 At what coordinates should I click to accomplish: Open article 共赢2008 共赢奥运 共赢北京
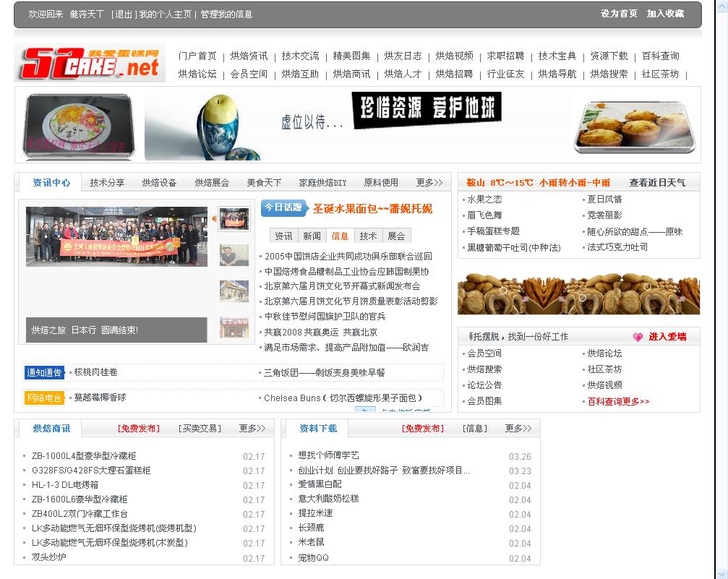[x=320, y=332]
